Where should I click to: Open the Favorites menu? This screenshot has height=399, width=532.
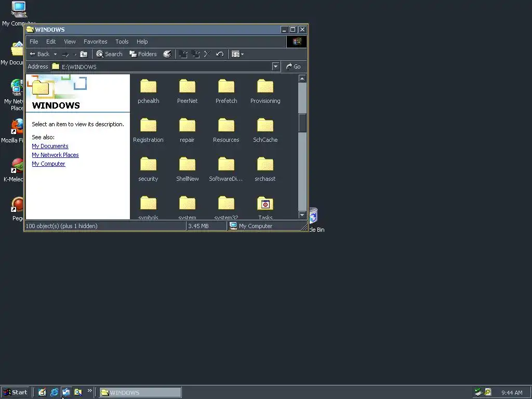(96, 42)
